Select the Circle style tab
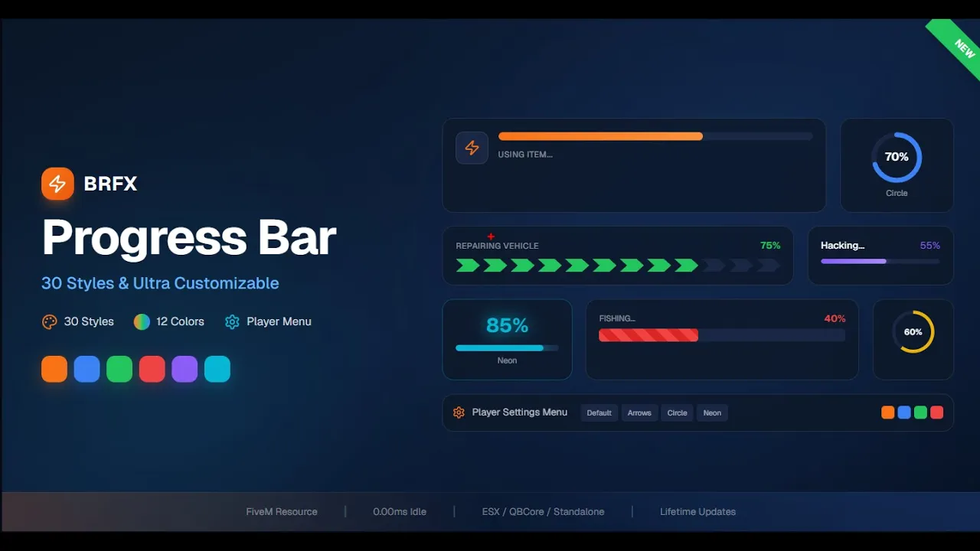Viewport: 980px width, 551px height. point(677,413)
